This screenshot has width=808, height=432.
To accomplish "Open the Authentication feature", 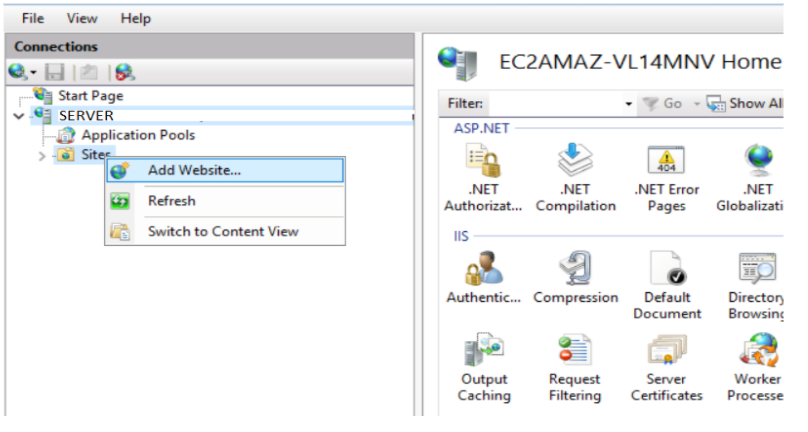I will coord(483,278).
